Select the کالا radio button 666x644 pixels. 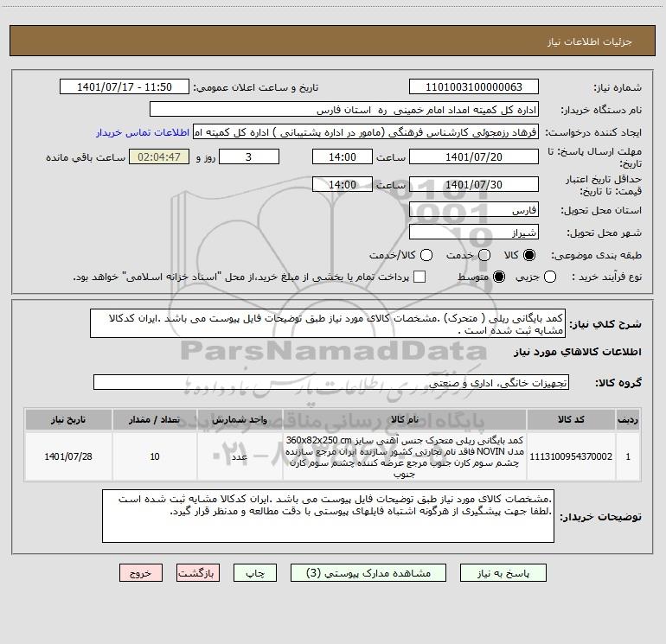[x=529, y=255]
